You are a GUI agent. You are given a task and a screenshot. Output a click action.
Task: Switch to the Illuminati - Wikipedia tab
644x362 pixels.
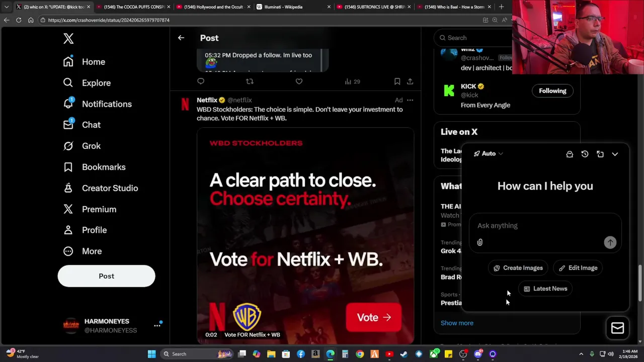pyautogui.click(x=294, y=7)
